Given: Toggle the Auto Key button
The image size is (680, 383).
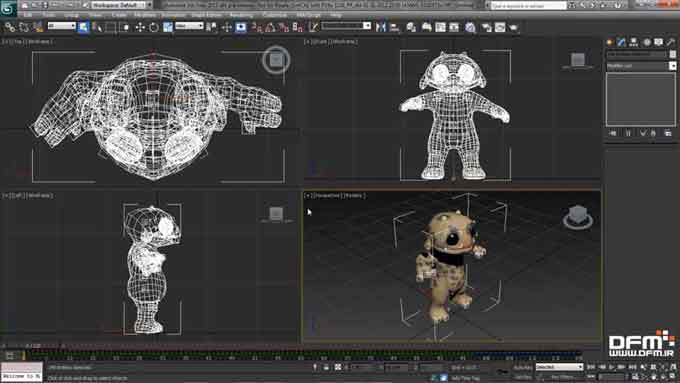Looking at the screenshot, I should [523, 367].
